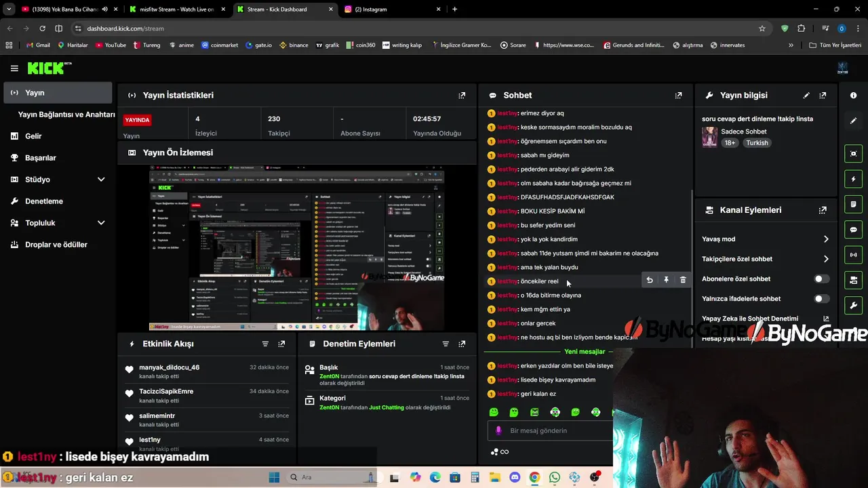The width and height of the screenshot is (868, 488).
Task: Open WhatsApp from the Windows taskbar
Action: [x=555, y=478]
